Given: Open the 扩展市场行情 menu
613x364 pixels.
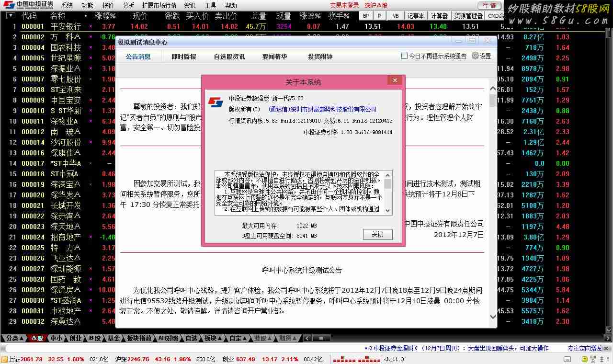Looking at the screenshot, I should (159, 5).
